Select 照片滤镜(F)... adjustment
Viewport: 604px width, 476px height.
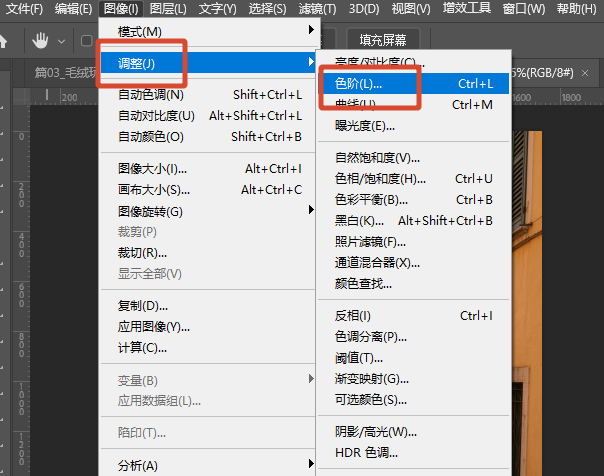[414, 242]
